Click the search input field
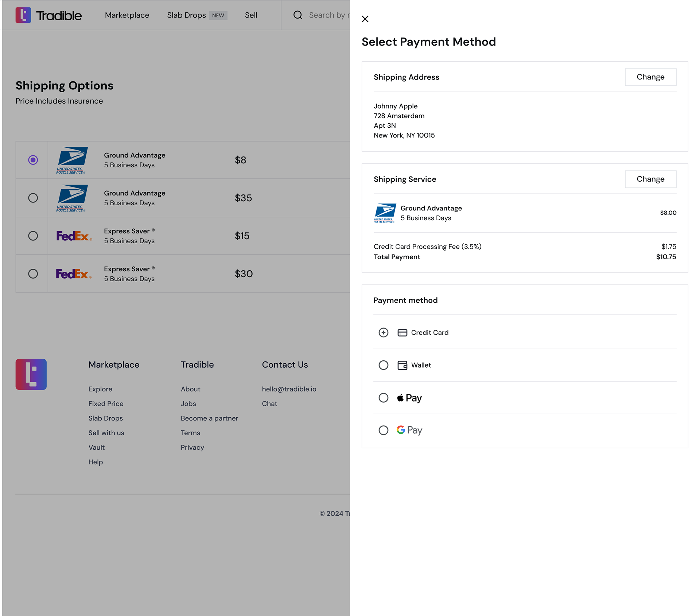 point(328,15)
